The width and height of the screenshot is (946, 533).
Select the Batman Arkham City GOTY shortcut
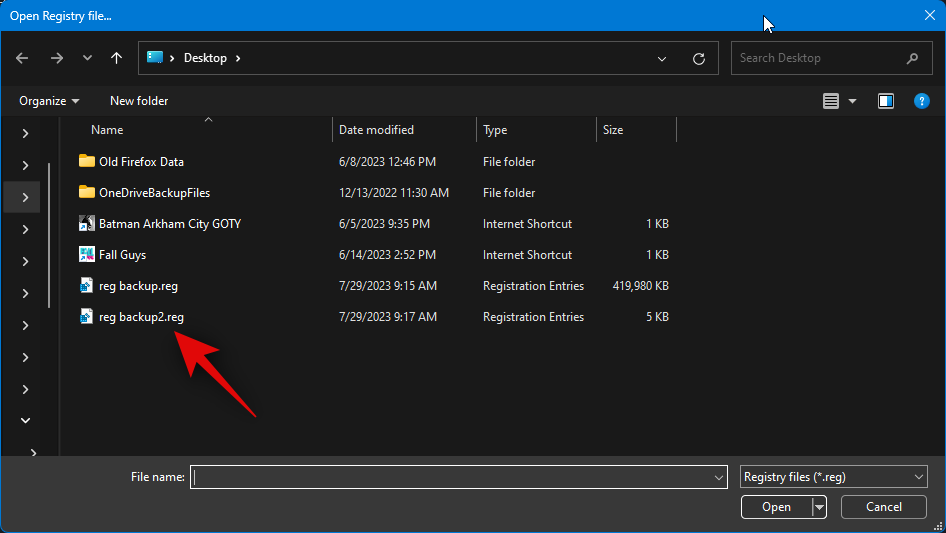(169, 224)
